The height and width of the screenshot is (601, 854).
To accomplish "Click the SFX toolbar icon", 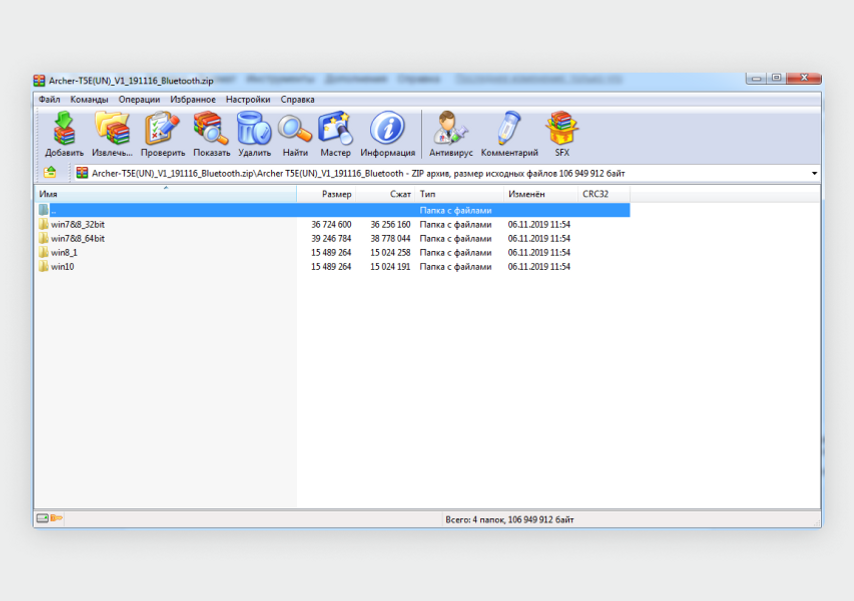I will pyautogui.click(x=562, y=134).
